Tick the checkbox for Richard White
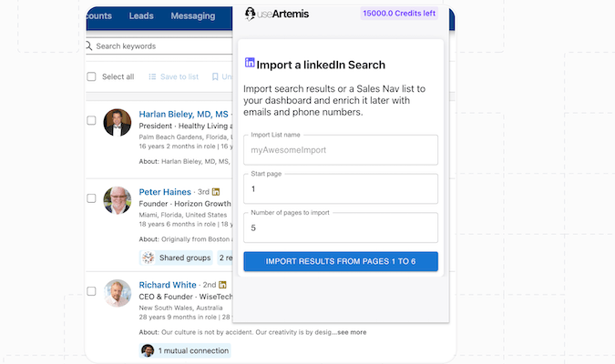This screenshot has width=615, height=364. pyautogui.click(x=91, y=291)
